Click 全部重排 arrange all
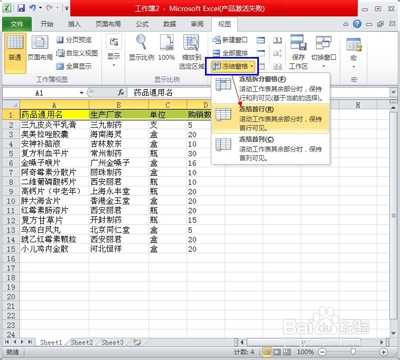Image resolution: width=400 pixels, height=360 pixels. coord(230,53)
